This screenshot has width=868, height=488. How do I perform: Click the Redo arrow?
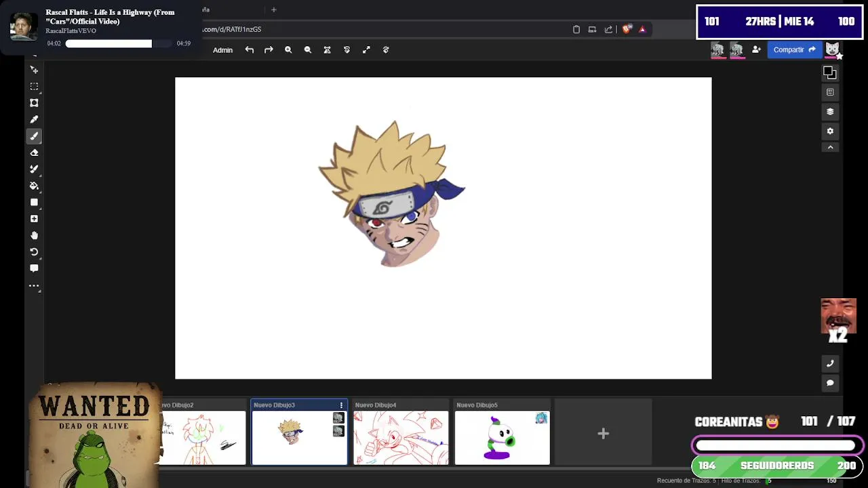(x=269, y=49)
